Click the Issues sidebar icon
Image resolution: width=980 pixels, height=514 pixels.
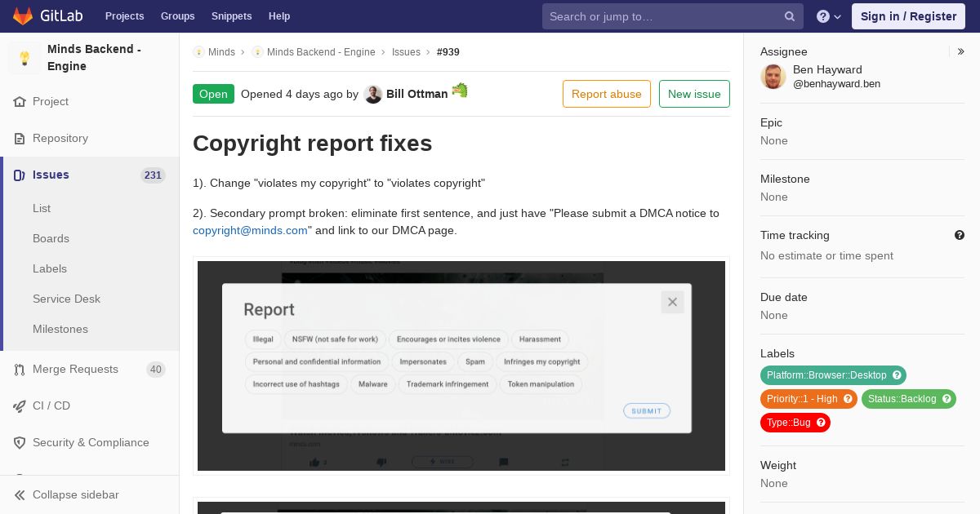coord(20,175)
